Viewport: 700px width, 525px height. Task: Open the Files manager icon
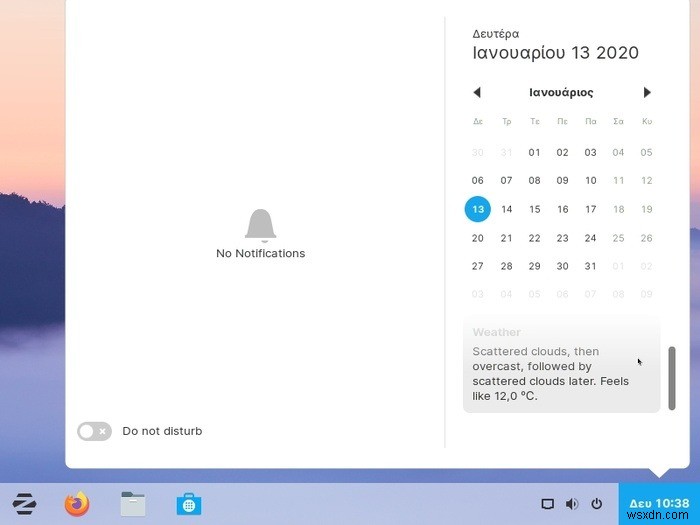(x=133, y=504)
